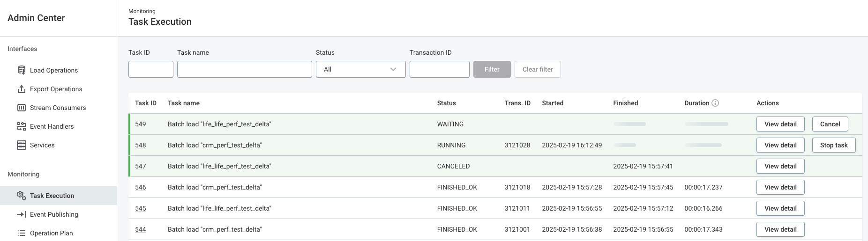Viewport: 868px width, 241px height.
Task: Cancel the waiting task 549
Action: [830, 124]
